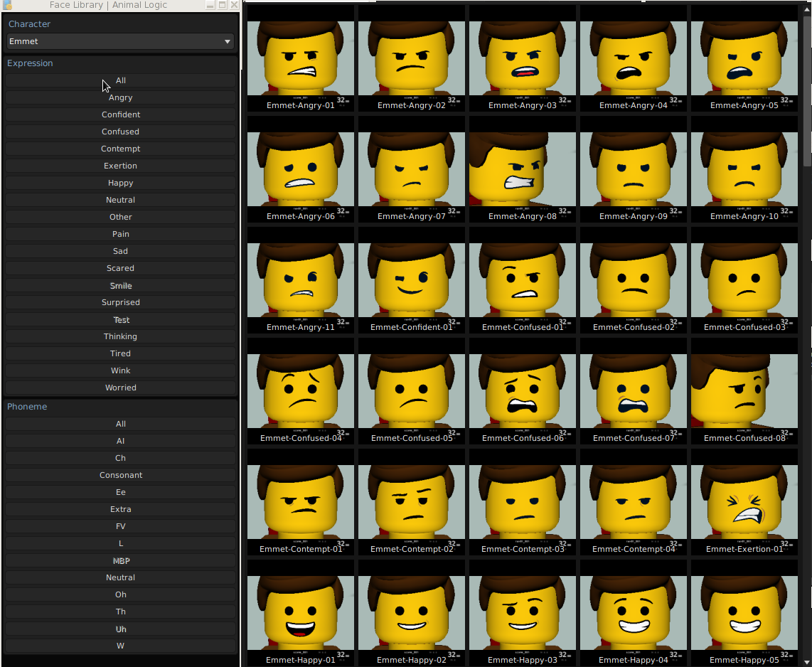Show the Extra phoneme faces
The image size is (812, 667).
tap(120, 509)
